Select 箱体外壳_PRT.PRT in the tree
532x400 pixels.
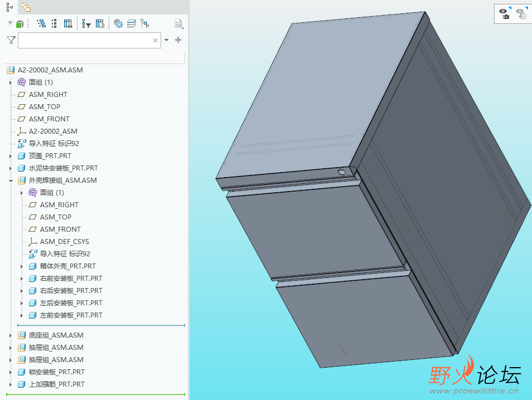point(67,266)
